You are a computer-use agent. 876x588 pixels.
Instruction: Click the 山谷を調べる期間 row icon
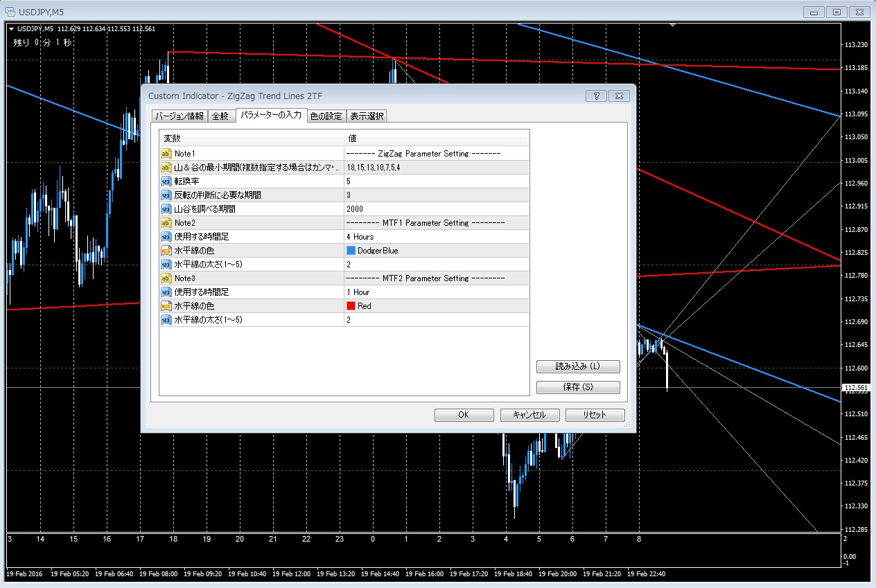point(166,208)
